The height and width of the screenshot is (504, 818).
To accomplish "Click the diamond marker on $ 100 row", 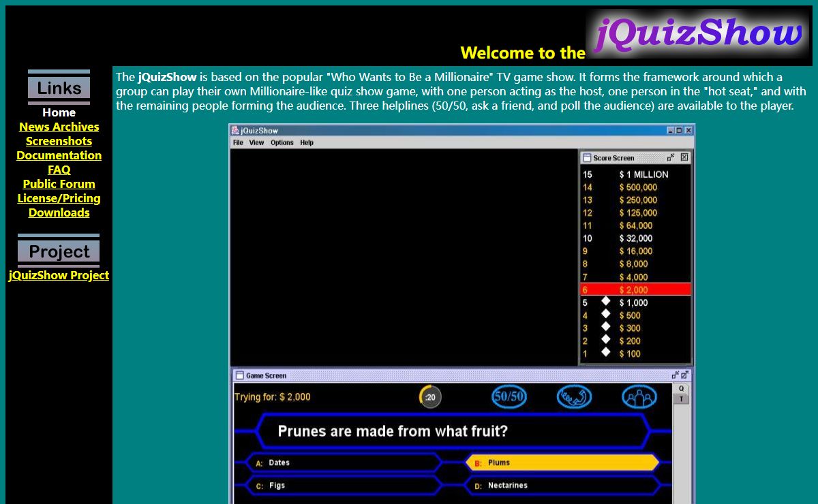I will (605, 352).
